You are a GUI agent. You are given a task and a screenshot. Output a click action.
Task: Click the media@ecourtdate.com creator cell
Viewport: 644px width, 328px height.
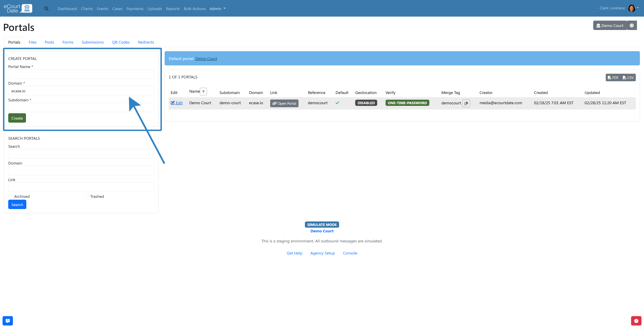(501, 103)
